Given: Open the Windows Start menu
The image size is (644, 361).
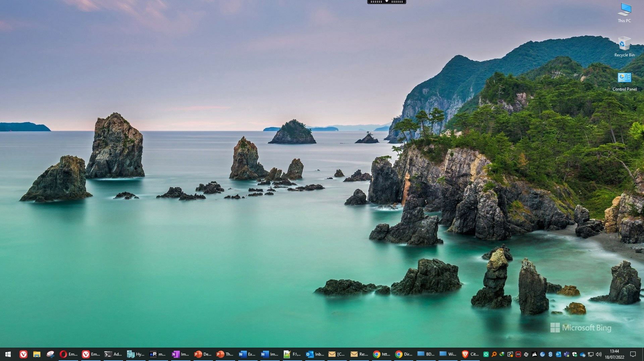Looking at the screenshot, I should [x=8, y=354].
